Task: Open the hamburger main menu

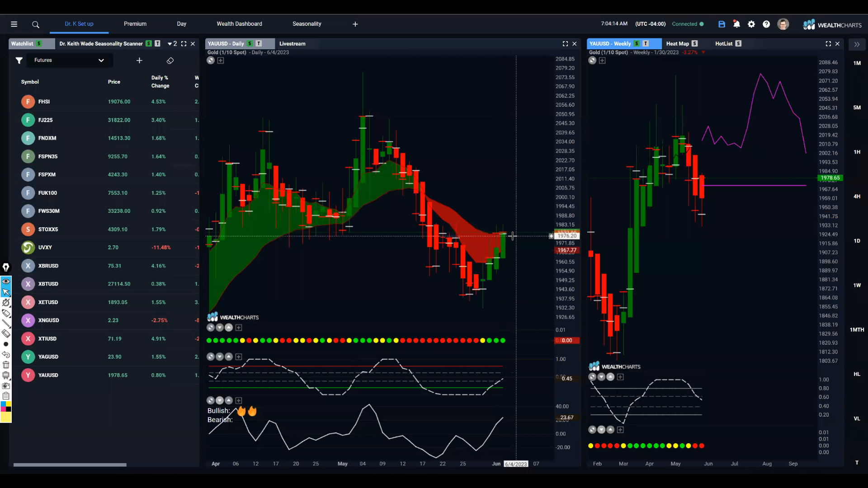Action: [x=14, y=24]
